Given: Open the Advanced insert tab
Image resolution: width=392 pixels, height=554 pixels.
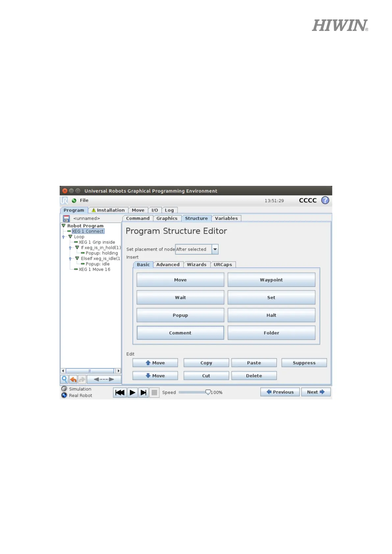Looking at the screenshot, I should (168, 264).
